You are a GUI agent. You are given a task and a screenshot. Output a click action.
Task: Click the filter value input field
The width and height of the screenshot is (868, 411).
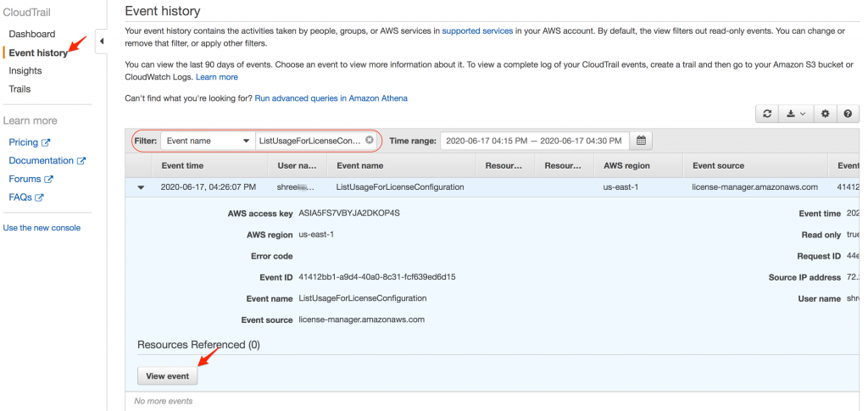click(316, 141)
